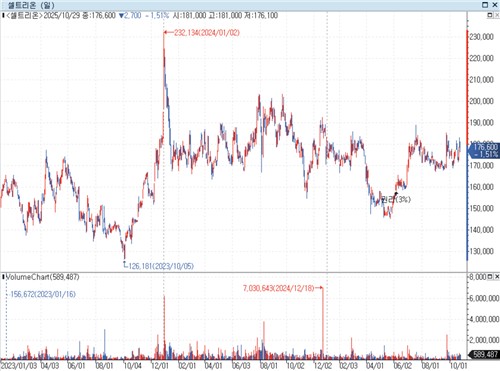Click the current price tag 176,600 on axis

coord(485,150)
